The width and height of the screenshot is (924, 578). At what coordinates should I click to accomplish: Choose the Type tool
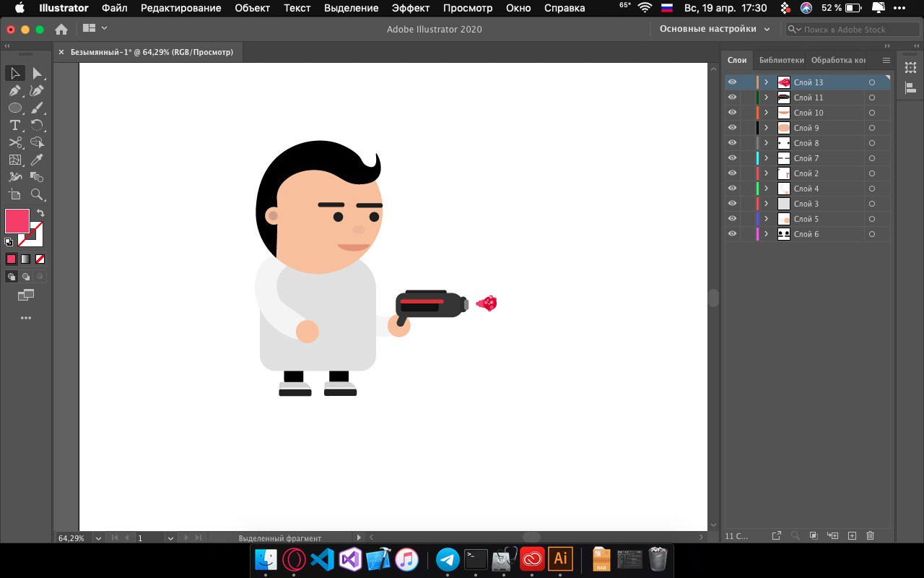pyautogui.click(x=14, y=126)
